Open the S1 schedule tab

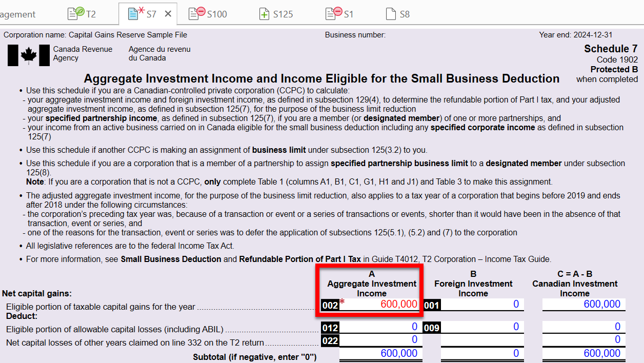339,14
